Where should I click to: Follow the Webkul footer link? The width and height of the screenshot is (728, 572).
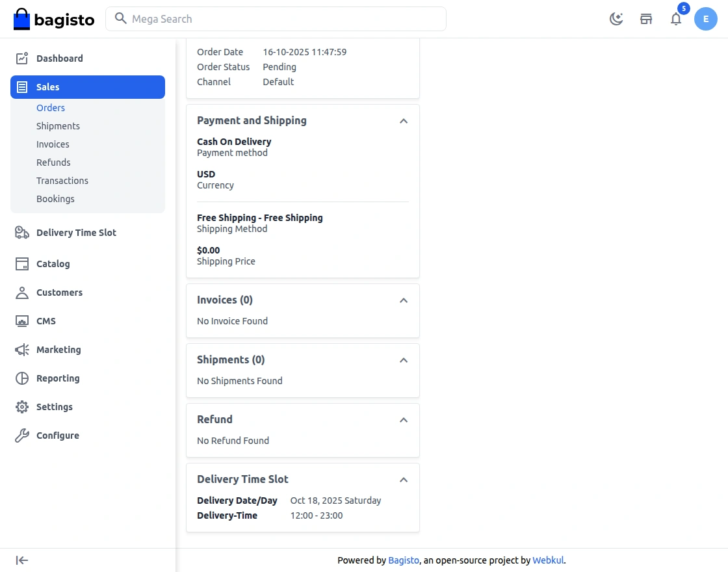548,560
